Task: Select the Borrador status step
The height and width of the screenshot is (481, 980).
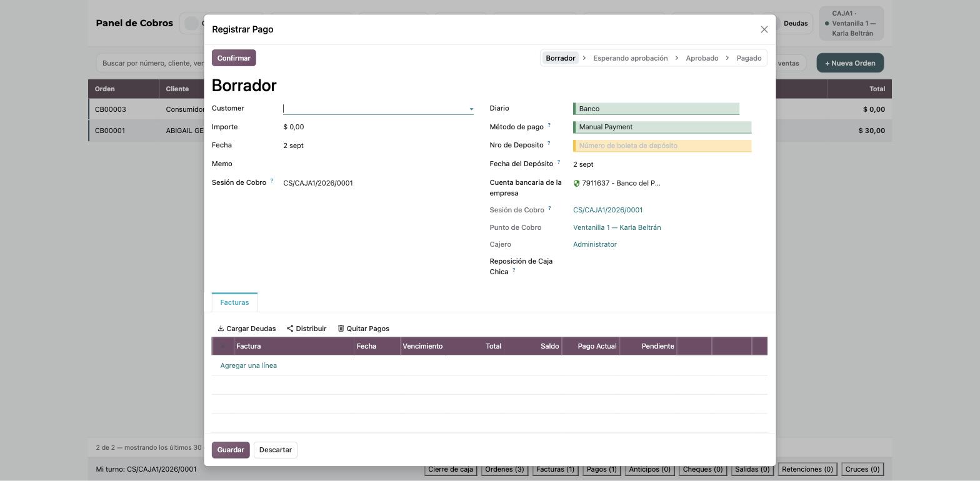Action: tap(560, 58)
